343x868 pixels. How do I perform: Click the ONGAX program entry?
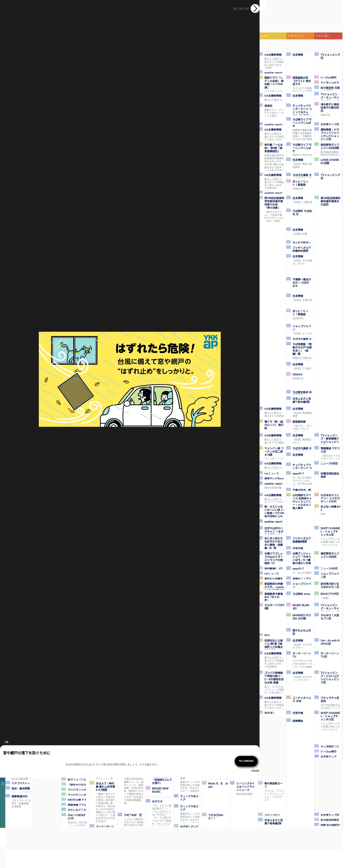pyautogui.click(x=297, y=374)
